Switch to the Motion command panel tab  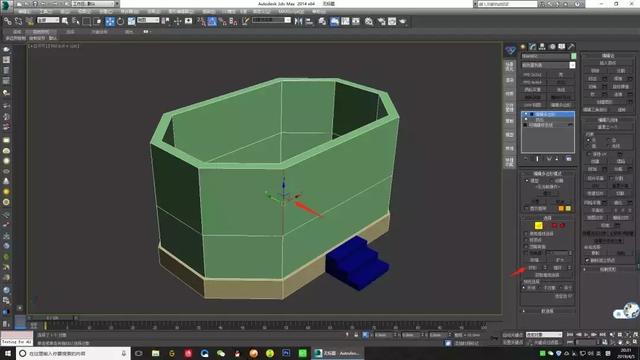[x=552, y=47]
